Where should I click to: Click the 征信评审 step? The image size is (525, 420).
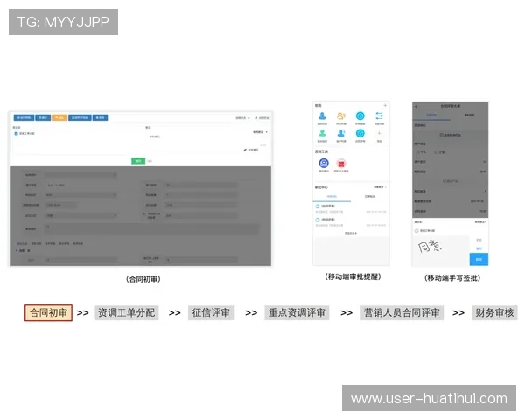211,313
